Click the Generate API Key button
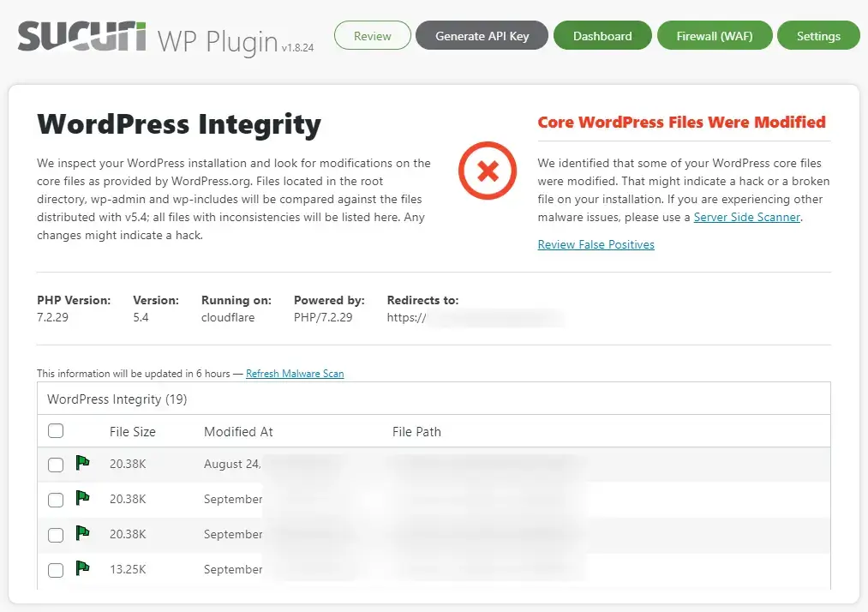Image resolution: width=868 pixels, height=612 pixels. coord(482,35)
